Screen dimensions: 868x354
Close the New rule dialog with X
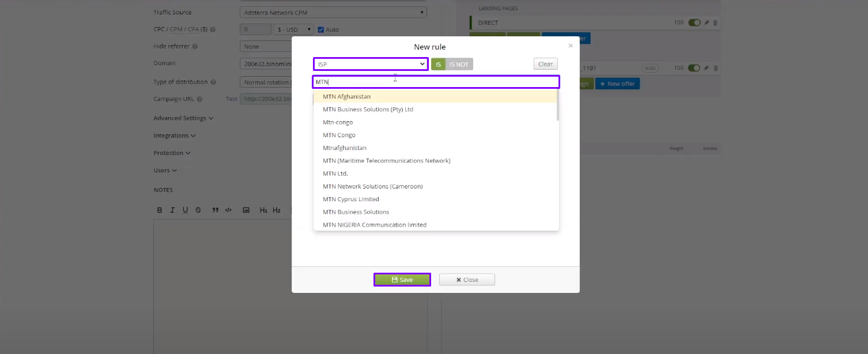click(x=571, y=46)
